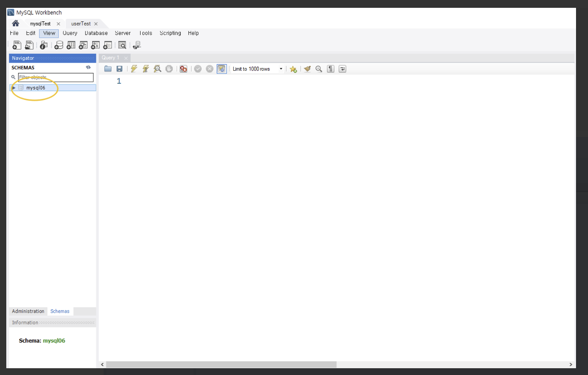This screenshot has height=375, width=588.
Task: Click the scrollbar left arrow
Action: tap(103, 365)
